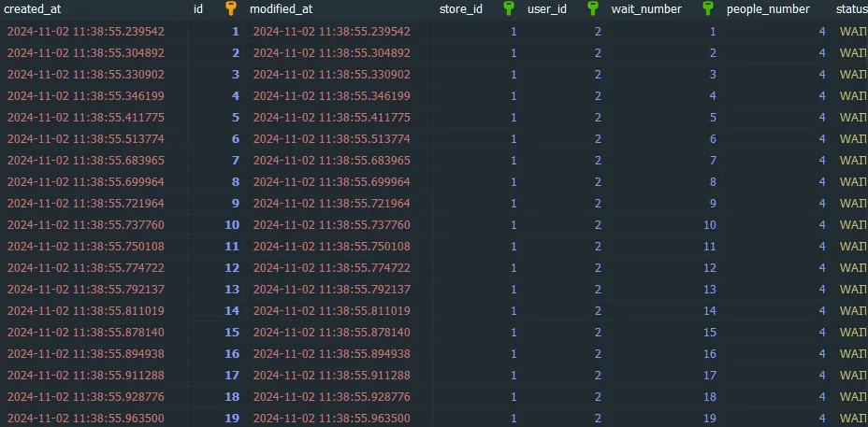Click the green key icon beside user_id
This screenshot has height=427, width=868.
tap(593, 8)
